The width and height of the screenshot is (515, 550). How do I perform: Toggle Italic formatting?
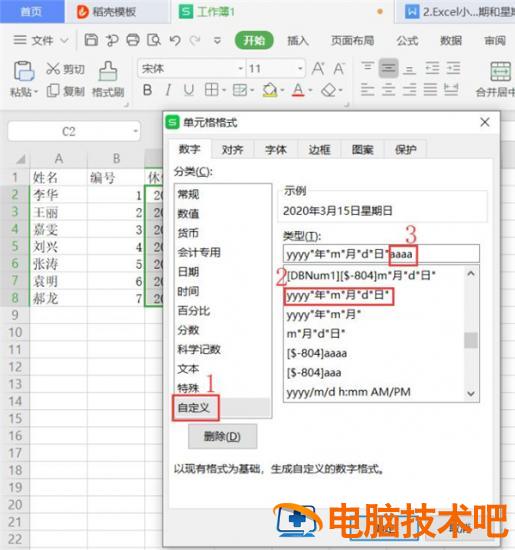pos(168,90)
